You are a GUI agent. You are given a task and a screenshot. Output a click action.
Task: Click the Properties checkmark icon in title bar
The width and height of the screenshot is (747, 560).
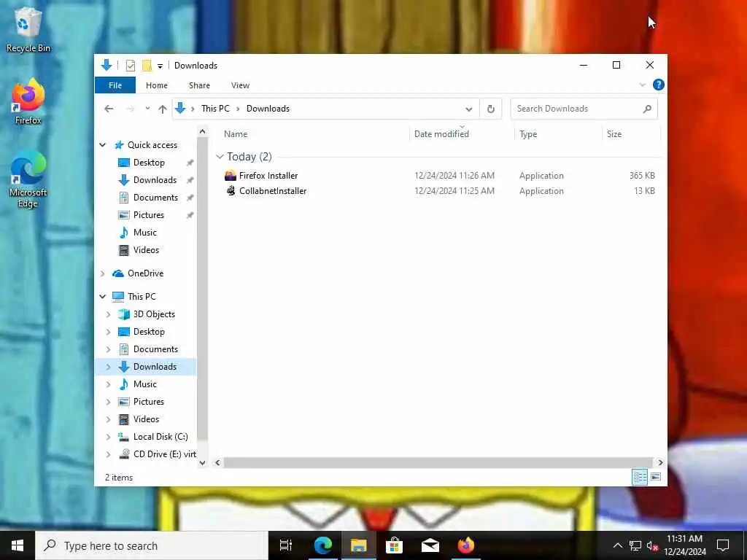point(130,65)
